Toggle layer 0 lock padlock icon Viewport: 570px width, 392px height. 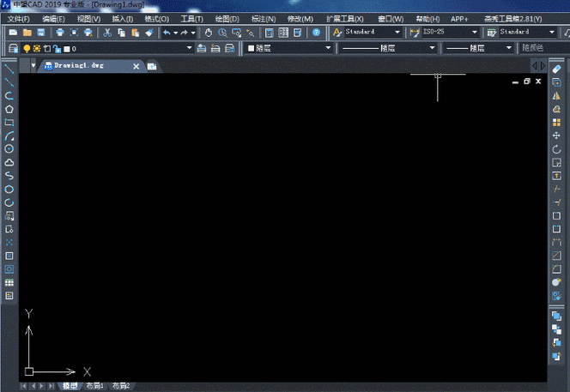57,49
